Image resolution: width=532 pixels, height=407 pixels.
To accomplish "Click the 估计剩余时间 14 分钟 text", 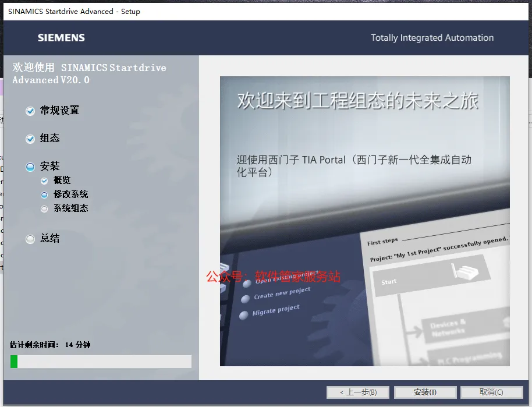I will (50, 345).
